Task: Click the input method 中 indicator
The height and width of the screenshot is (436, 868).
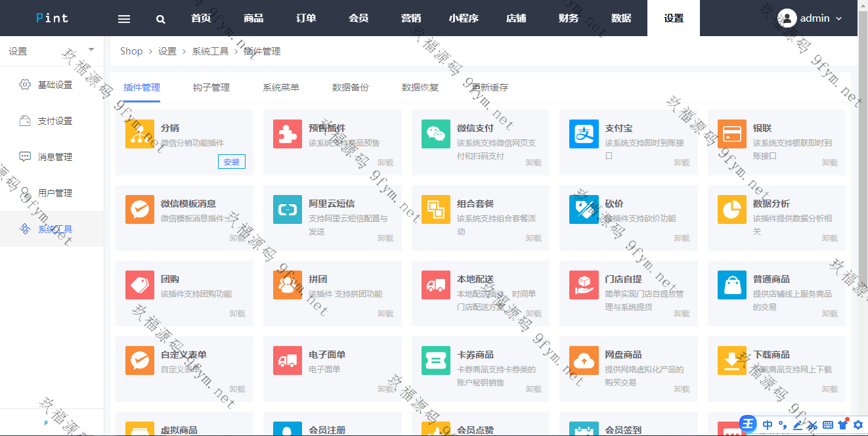Action: point(768,425)
